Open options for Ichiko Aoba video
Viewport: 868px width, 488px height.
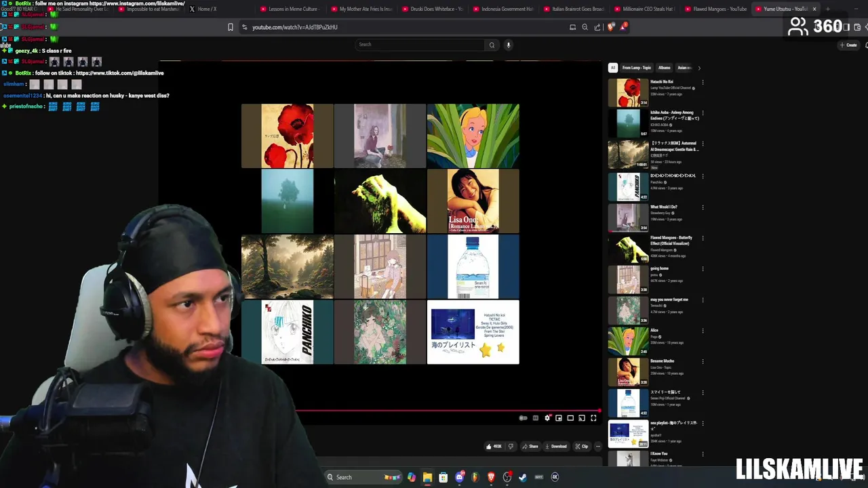(703, 113)
